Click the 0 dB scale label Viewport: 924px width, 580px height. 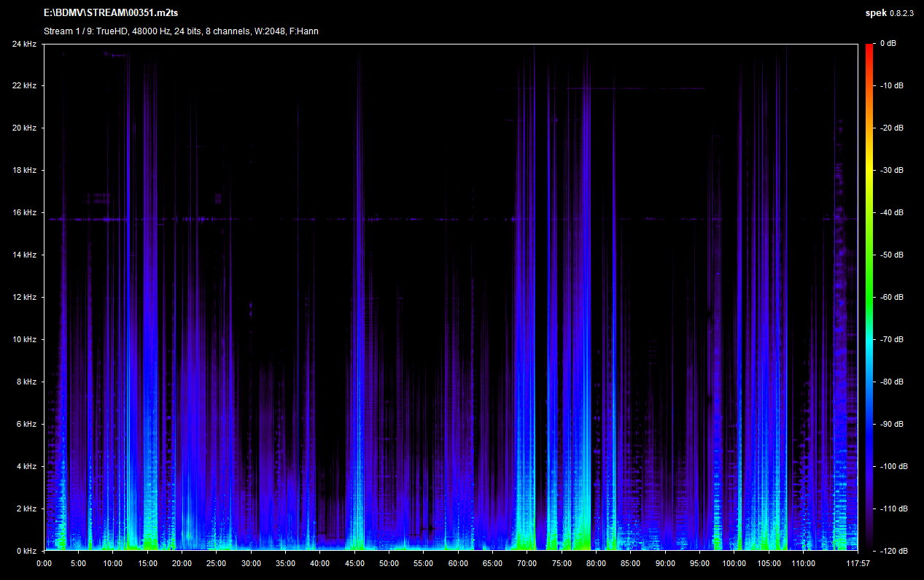pyautogui.click(x=888, y=44)
